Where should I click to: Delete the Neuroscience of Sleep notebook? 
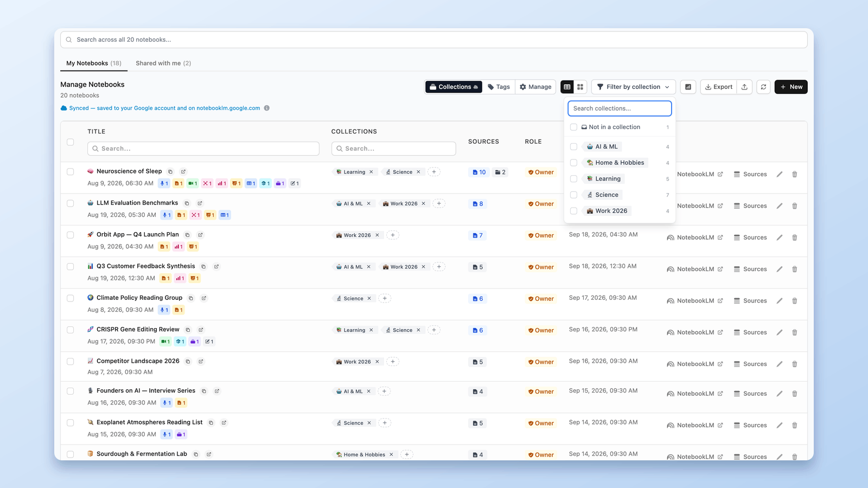point(795,174)
